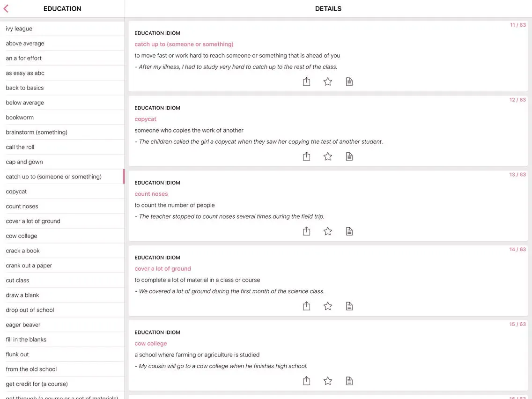Image resolution: width=532 pixels, height=399 pixels.
Task: Choose 'cover a lot of ground' sidebar row
Action: (x=62, y=221)
